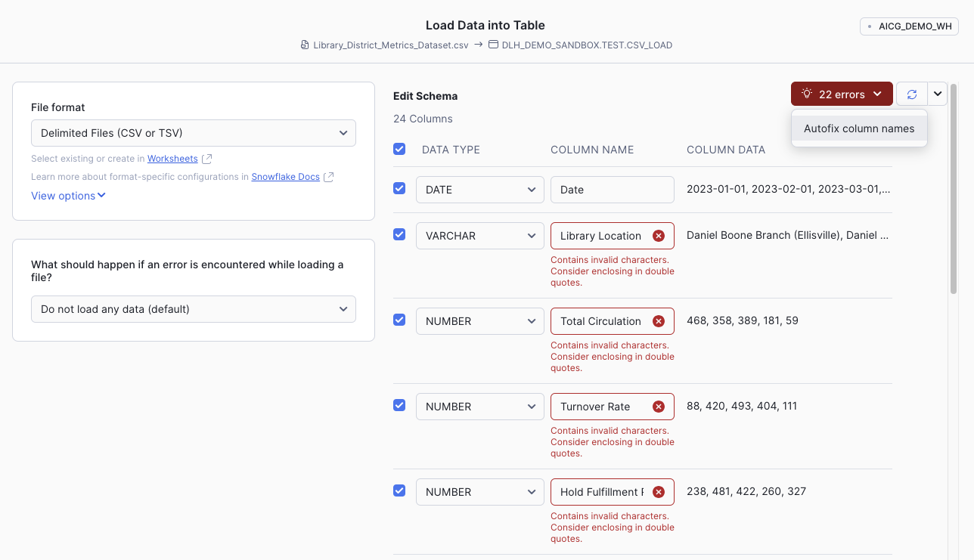Click the vertical scrollbar of schema panel
This screenshot has height=560, width=974.
954,189
